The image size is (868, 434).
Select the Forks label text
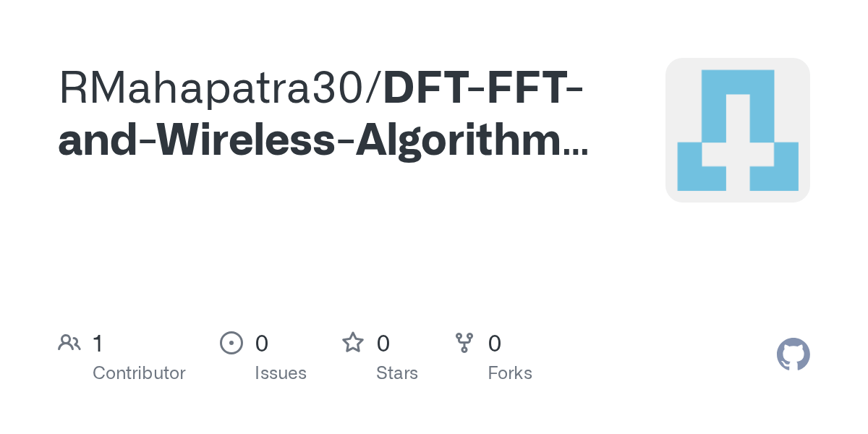coord(510,373)
